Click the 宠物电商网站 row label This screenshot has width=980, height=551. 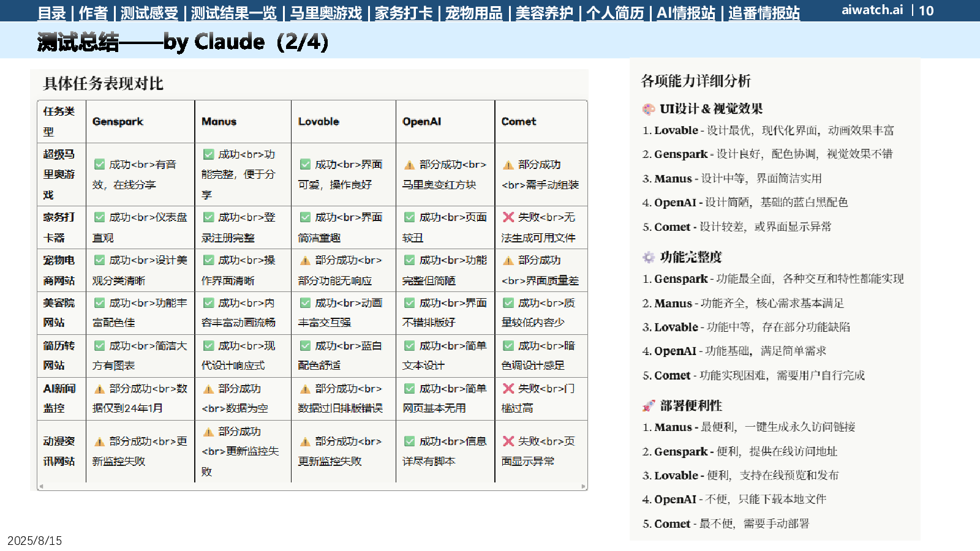tap(59, 270)
